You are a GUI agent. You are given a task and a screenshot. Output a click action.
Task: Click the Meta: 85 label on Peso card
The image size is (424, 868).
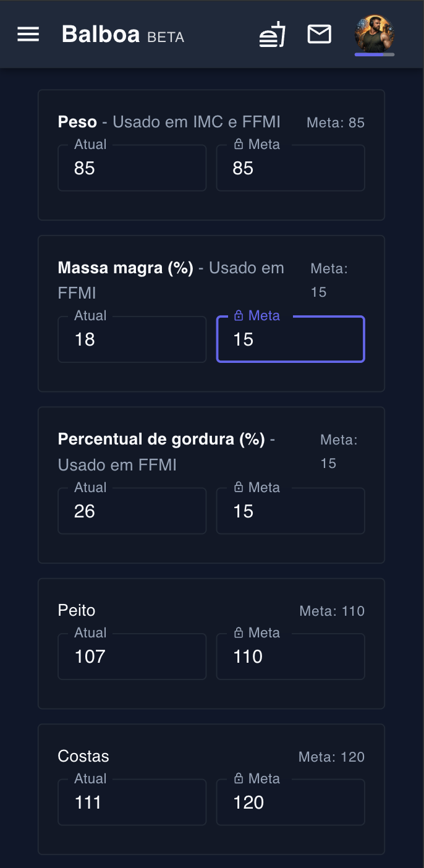tap(336, 122)
